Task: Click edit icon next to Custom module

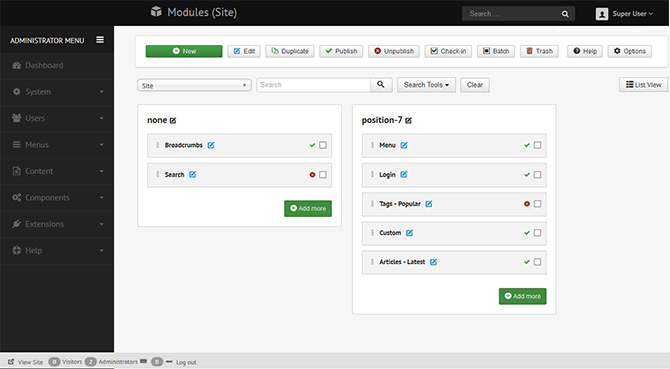Action: point(409,233)
